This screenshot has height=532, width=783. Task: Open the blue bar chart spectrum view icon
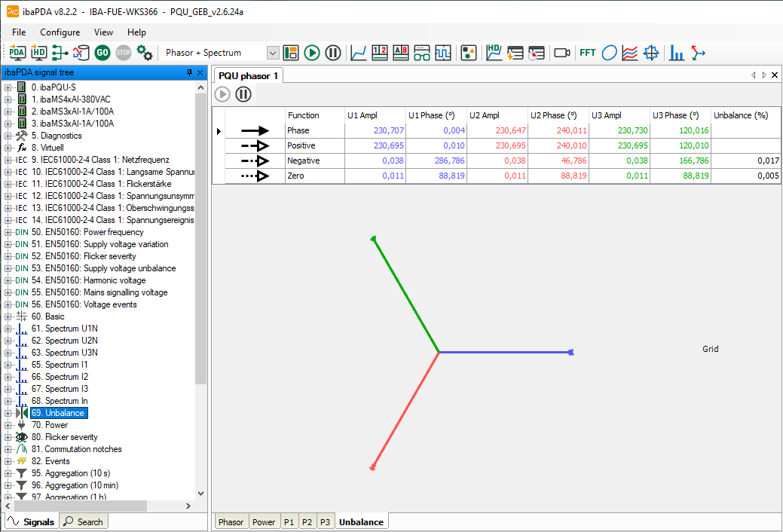pyautogui.click(x=677, y=53)
